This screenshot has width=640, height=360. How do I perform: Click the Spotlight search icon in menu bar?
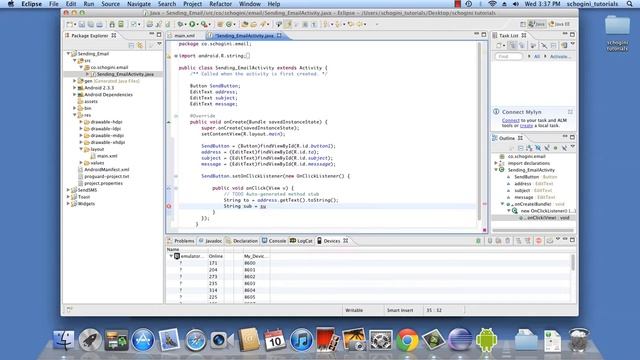coord(630,4)
